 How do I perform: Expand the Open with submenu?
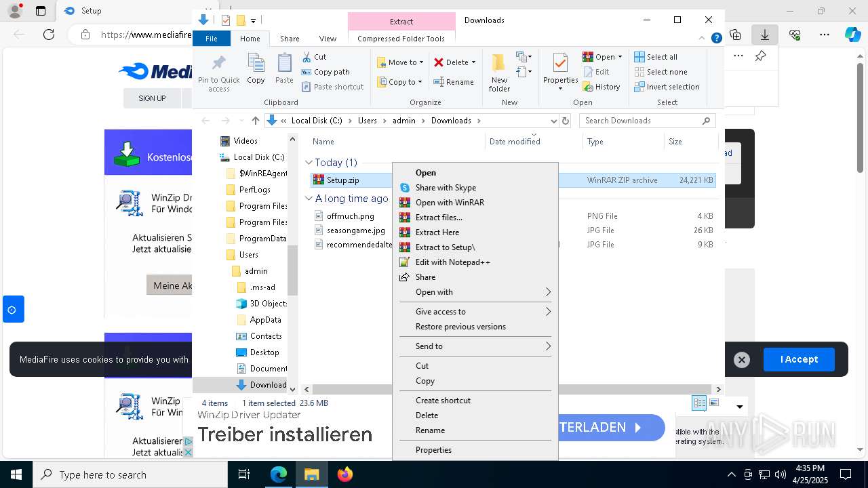coord(475,292)
